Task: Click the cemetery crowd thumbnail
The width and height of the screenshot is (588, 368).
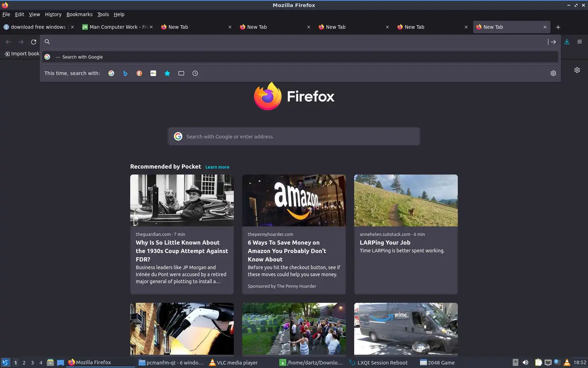Action: (294, 329)
